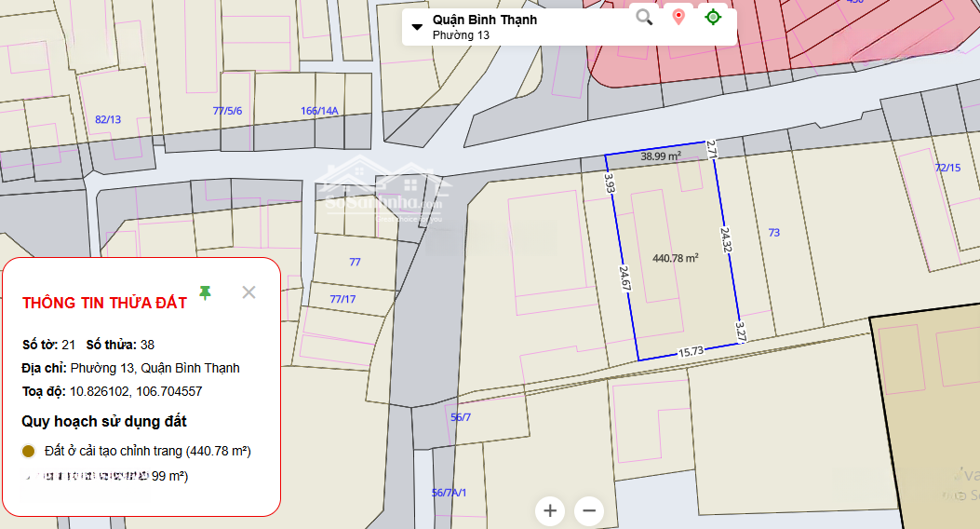Click the red location pin icon

(x=678, y=17)
